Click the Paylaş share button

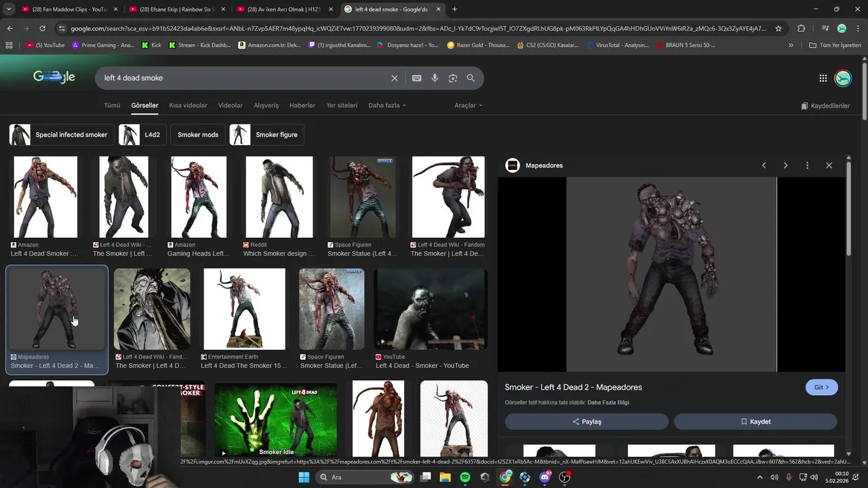(587, 422)
